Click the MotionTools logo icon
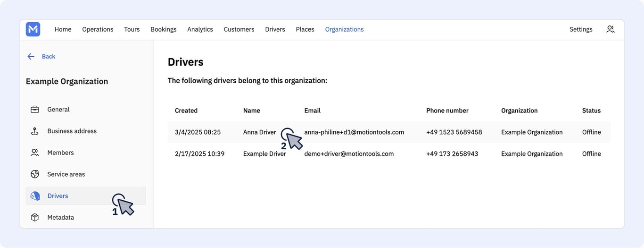This screenshot has height=248, width=644. point(33,29)
